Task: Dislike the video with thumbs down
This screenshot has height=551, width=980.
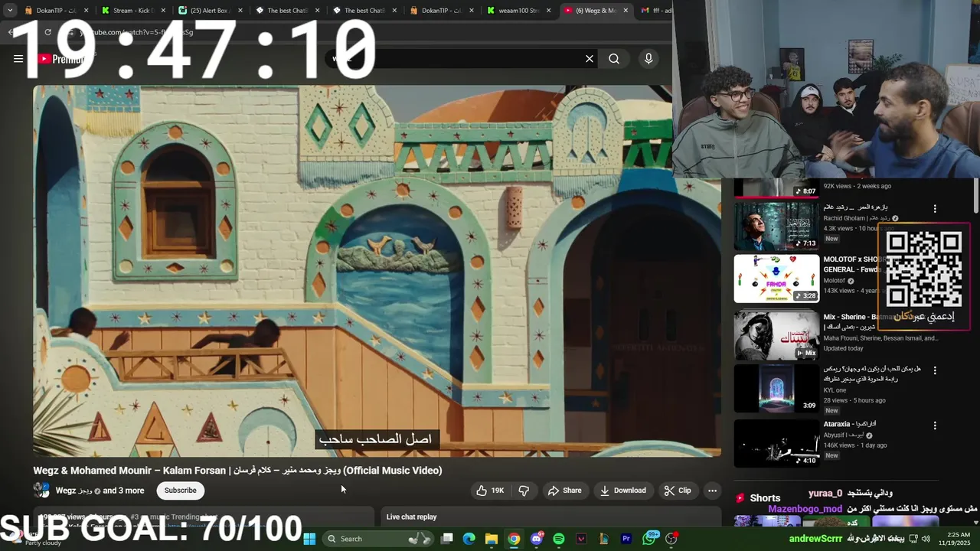Action: (524, 491)
